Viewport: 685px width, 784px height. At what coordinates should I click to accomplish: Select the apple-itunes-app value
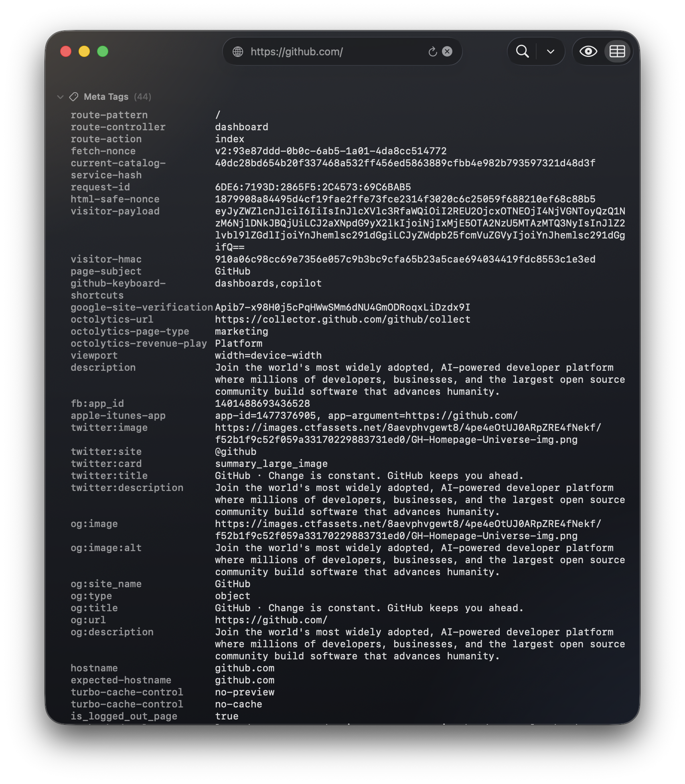366,416
